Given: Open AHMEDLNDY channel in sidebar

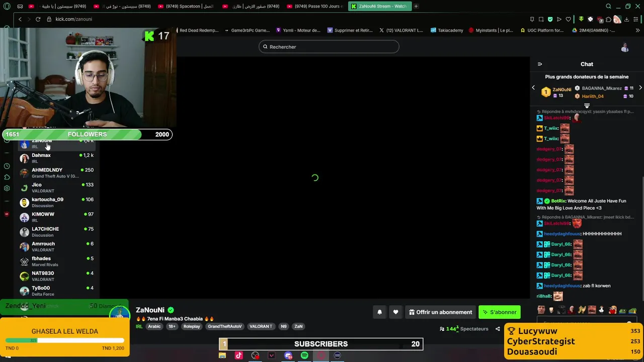Looking at the screenshot, I should point(57,173).
